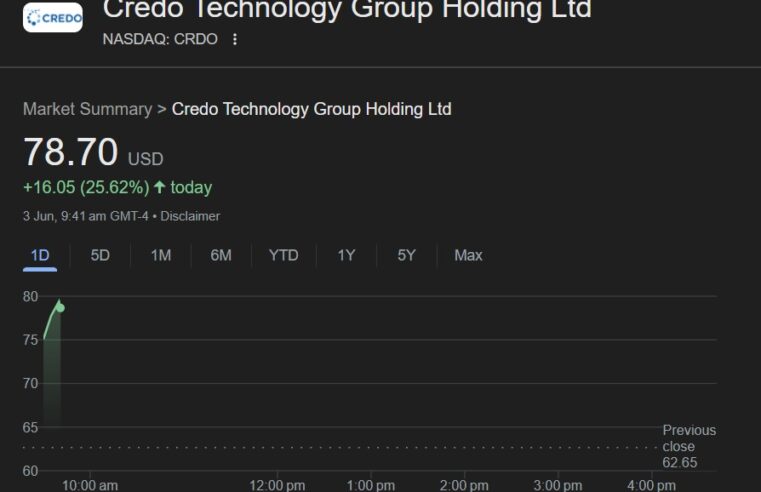Open the Max range tab
The width and height of the screenshot is (761, 492).
coord(468,256)
